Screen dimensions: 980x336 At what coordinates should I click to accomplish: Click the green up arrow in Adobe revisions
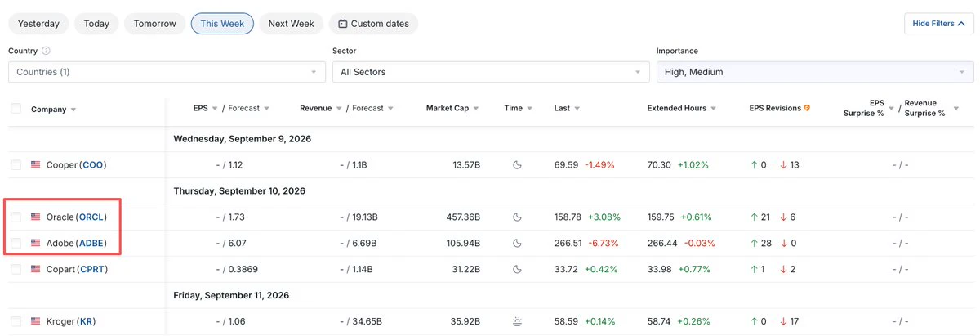(754, 244)
